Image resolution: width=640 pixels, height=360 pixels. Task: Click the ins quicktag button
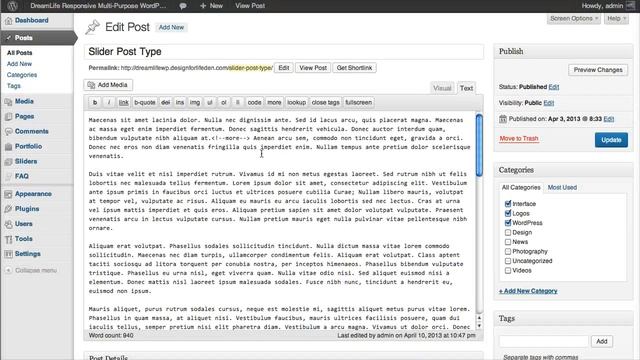180,102
